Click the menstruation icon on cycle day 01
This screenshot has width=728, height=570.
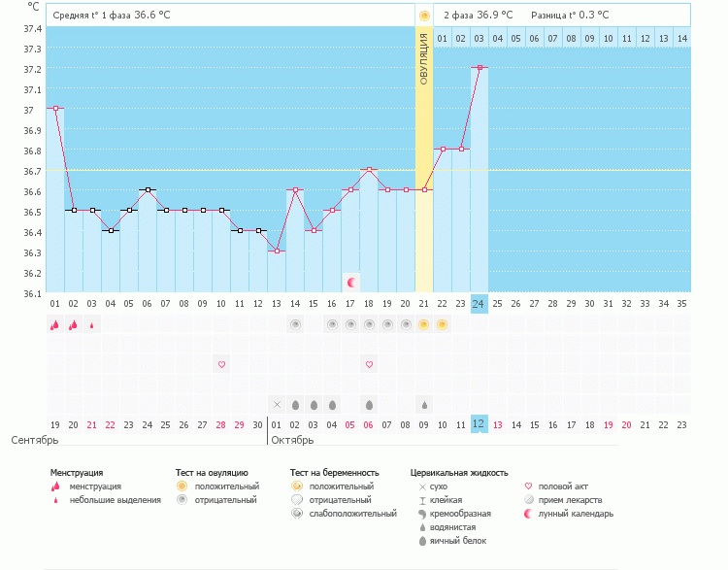point(55,325)
